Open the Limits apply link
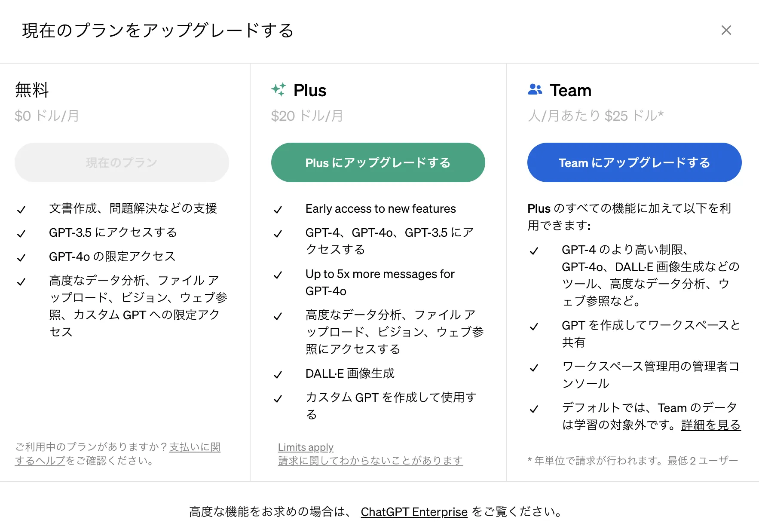 [x=306, y=447]
